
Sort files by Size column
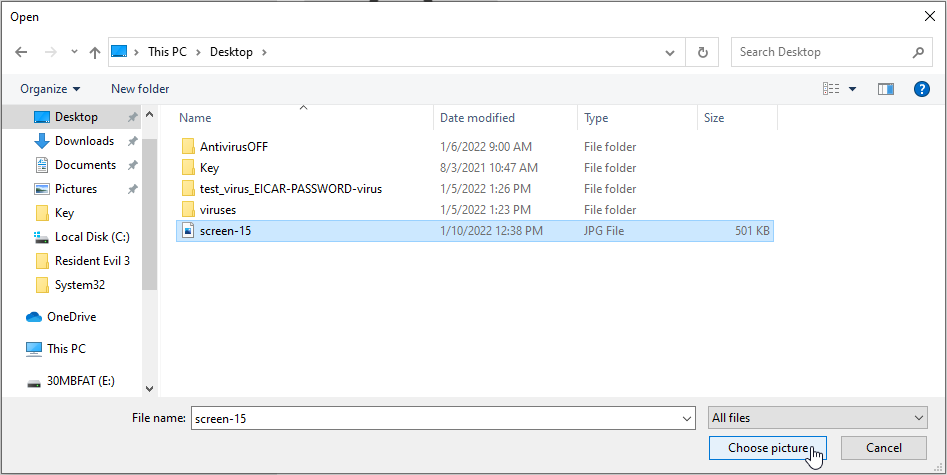(x=714, y=118)
